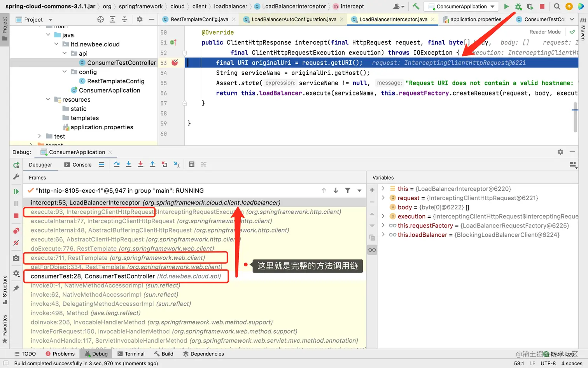This screenshot has height=368, width=588.
Task: Toggle breakpoint at line 53
Action: [175, 63]
